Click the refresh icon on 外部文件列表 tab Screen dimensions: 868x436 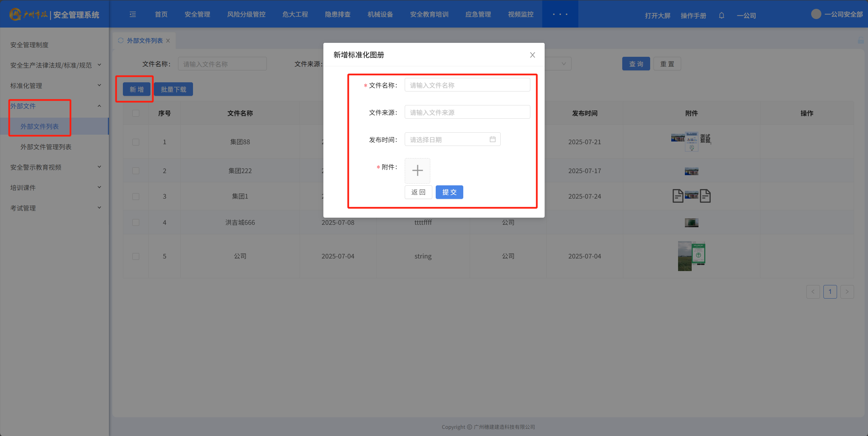120,40
